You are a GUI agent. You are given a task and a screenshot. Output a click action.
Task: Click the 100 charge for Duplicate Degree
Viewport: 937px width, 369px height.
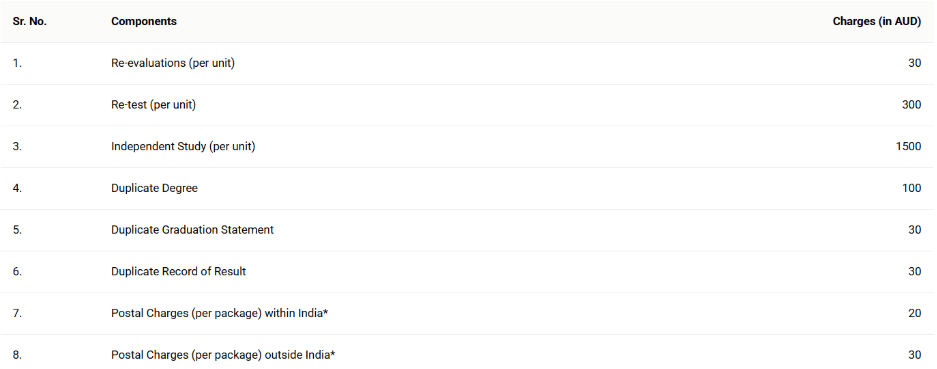point(911,188)
